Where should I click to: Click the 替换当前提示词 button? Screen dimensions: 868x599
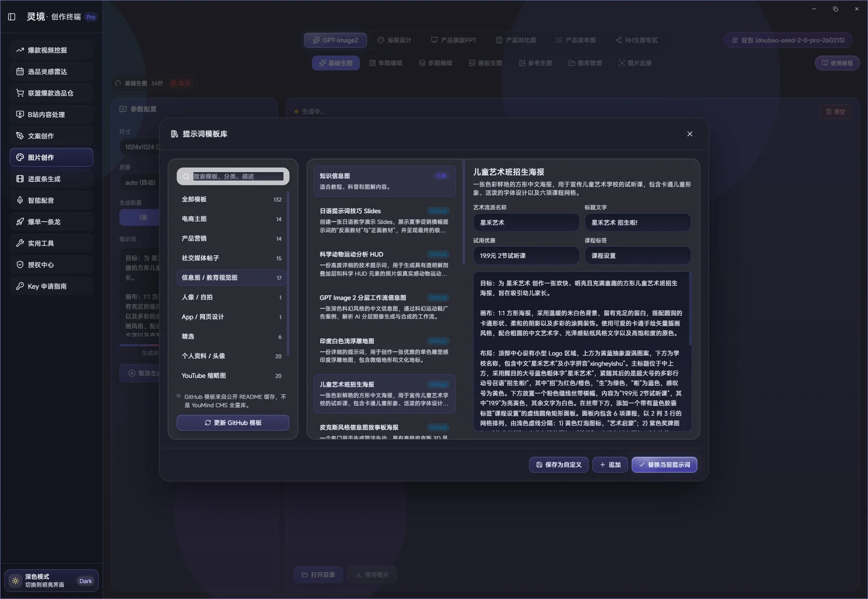(x=664, y=465)
